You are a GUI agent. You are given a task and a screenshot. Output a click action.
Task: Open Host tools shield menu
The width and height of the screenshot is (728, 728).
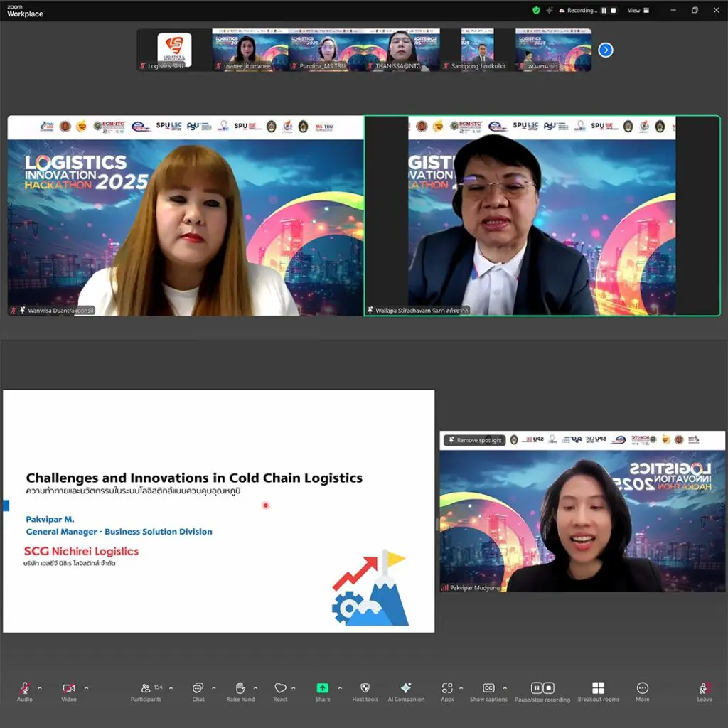point(365,692)
